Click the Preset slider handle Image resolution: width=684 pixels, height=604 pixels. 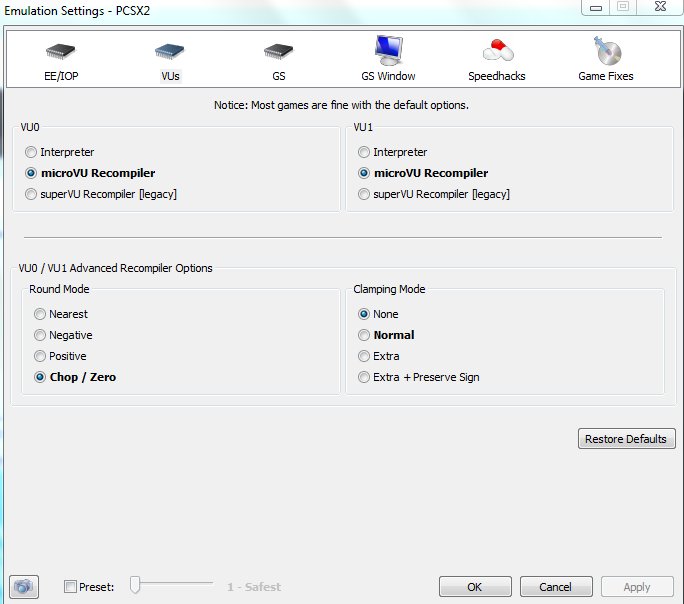tap(135, 585)
